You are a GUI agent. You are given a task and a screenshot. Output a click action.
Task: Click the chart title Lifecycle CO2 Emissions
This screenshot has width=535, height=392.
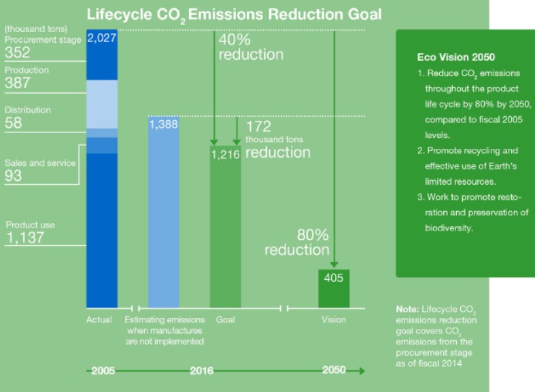tap(234, 14)
